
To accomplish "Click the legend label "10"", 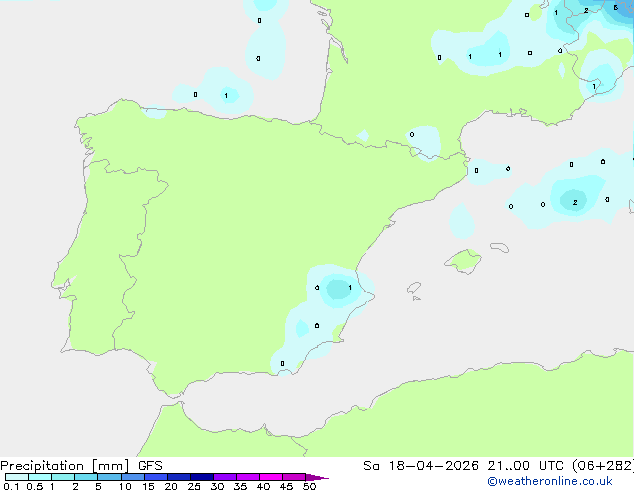I will (x=125, y=486).
